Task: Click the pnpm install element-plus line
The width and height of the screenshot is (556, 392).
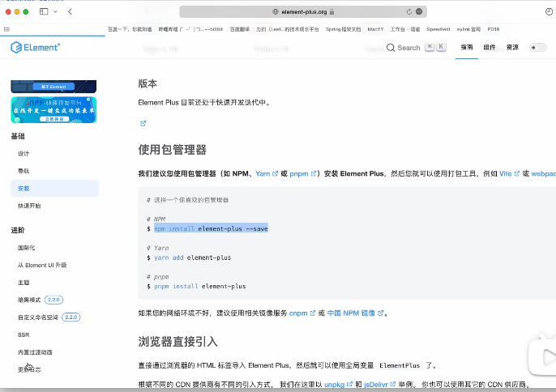Action: point(200,287)
